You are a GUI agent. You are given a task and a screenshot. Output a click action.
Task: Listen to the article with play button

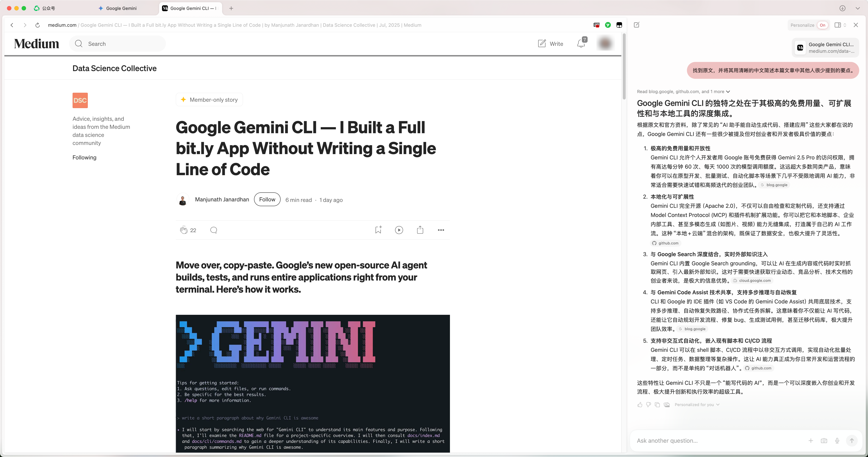399,230
